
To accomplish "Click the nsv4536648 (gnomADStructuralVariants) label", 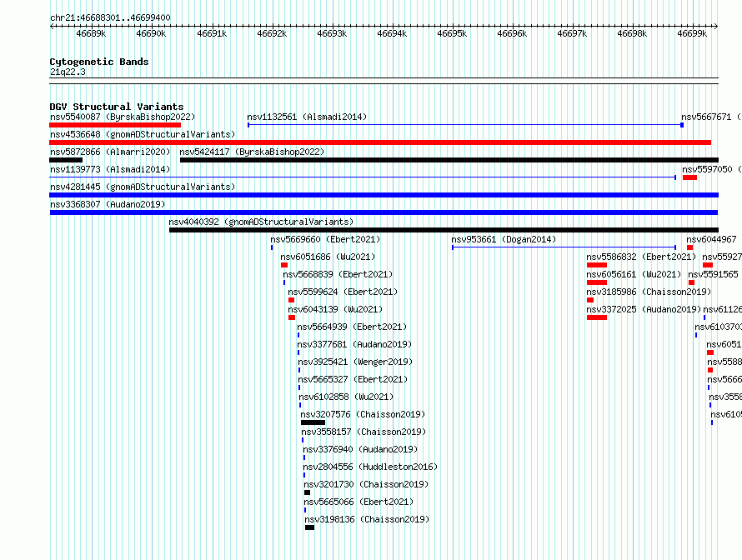I will coord(143,134).
